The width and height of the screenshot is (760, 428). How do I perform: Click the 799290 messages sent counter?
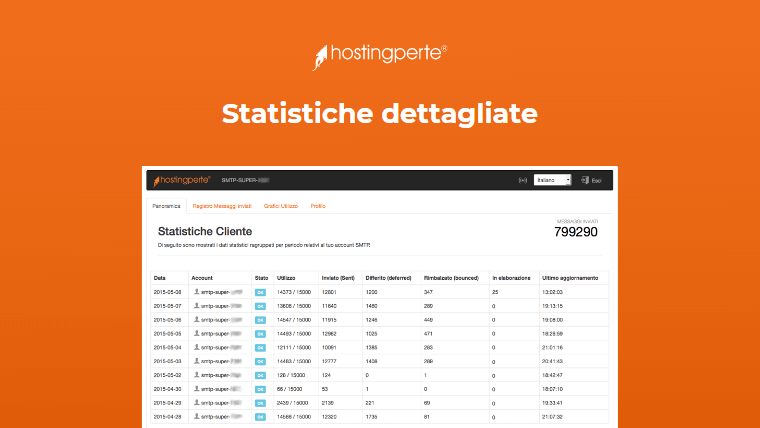(575, 232)
